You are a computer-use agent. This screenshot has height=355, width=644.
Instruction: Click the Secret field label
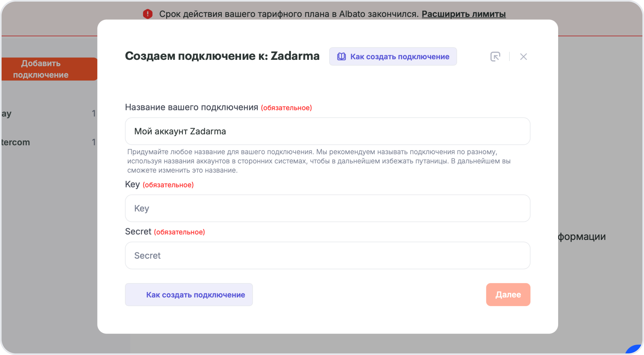click(x=138, y=231)
